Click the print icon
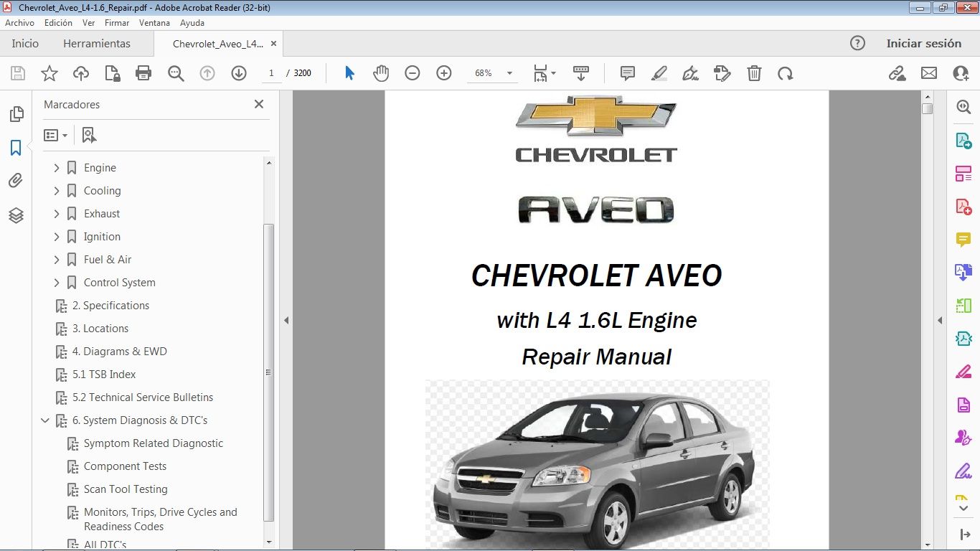Image resolution: width=980 pixels, height=551 pixels. [143, 73]
